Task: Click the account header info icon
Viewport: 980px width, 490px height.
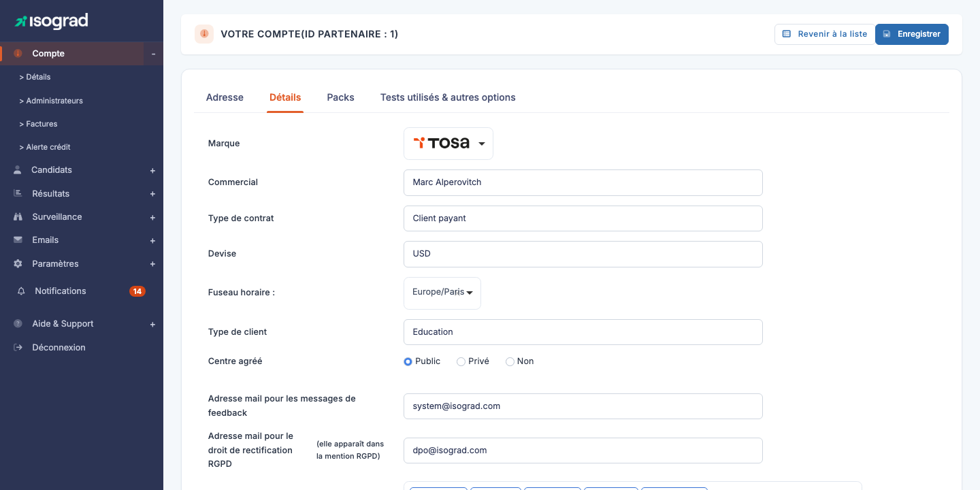Action: tap(204, 34)
